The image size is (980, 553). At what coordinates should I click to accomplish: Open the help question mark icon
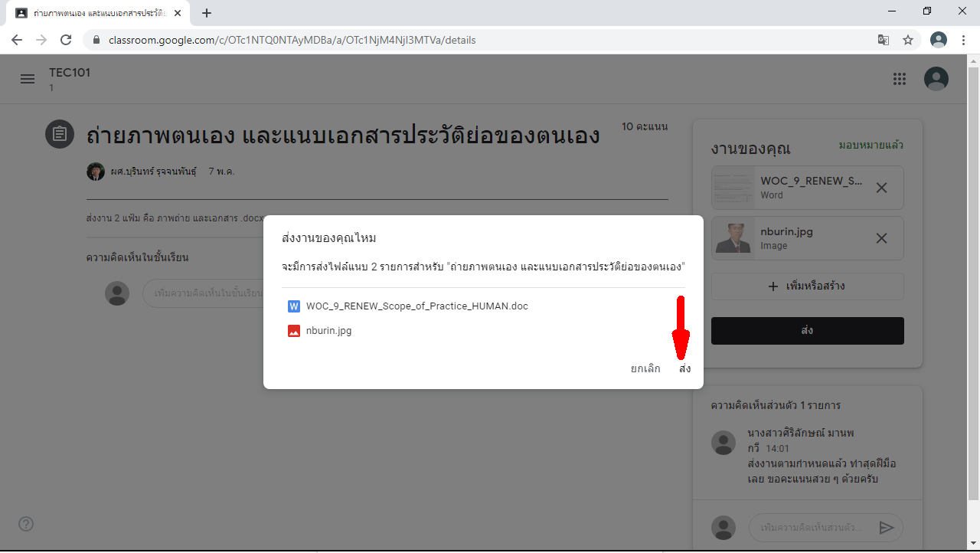coord(26,524)
